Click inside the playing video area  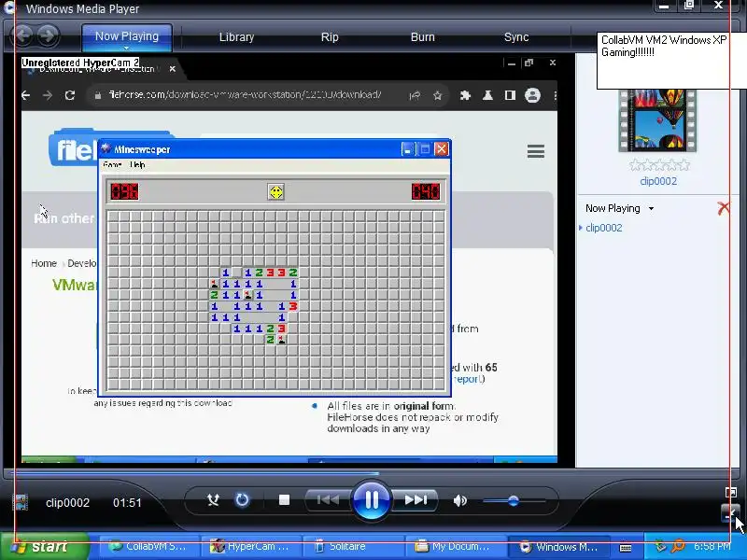(x=289, y=259)
